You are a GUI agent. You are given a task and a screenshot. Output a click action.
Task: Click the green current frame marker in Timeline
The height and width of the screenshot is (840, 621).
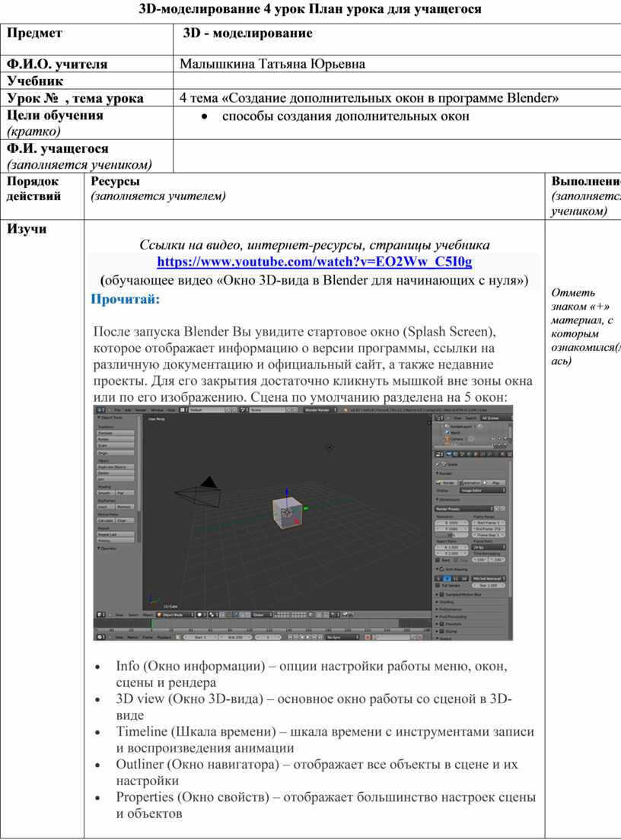click(x=152, y=624)
